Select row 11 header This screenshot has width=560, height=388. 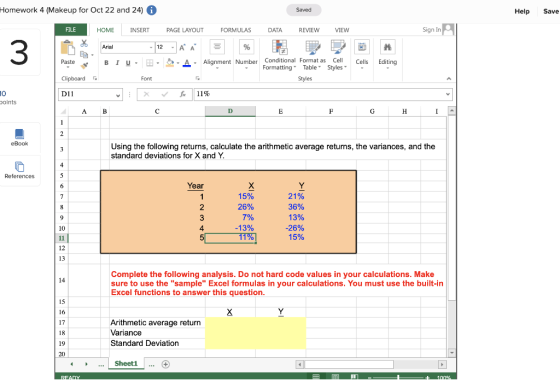(62, 238)
